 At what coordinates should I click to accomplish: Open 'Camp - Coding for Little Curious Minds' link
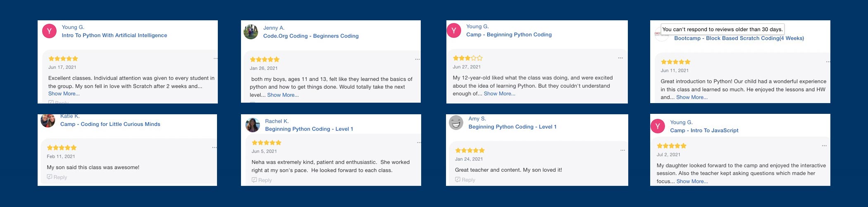coord(110,124)
